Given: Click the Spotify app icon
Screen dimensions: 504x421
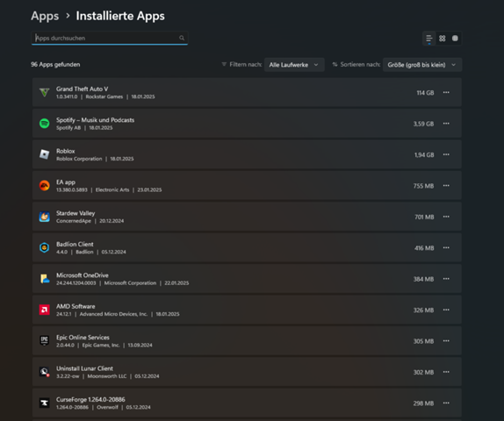Looking at the screenshot, I should 45,124.
